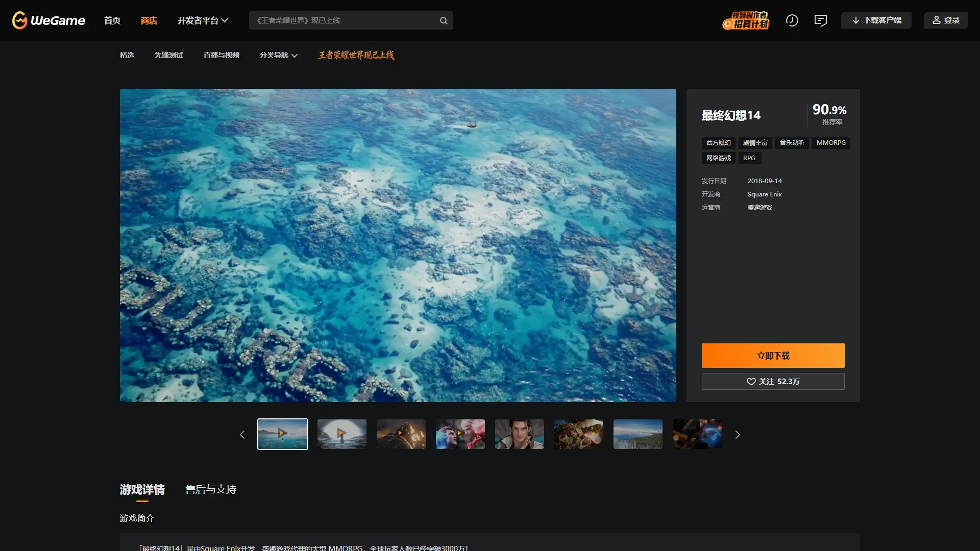This screenshot has width=980, height=551.
Task: Open the messages chat icon
Action: click(x=820, y=20)
